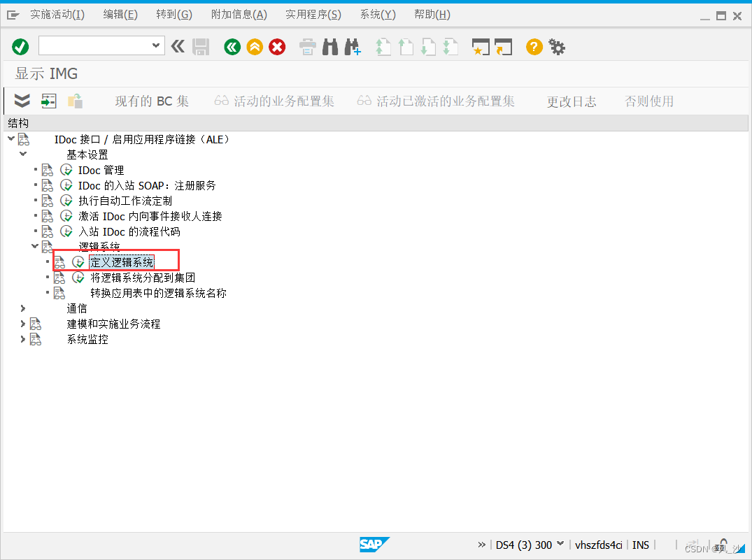
Task: Click execute icon for IDoc 管理
Action: tap(66, 170)
